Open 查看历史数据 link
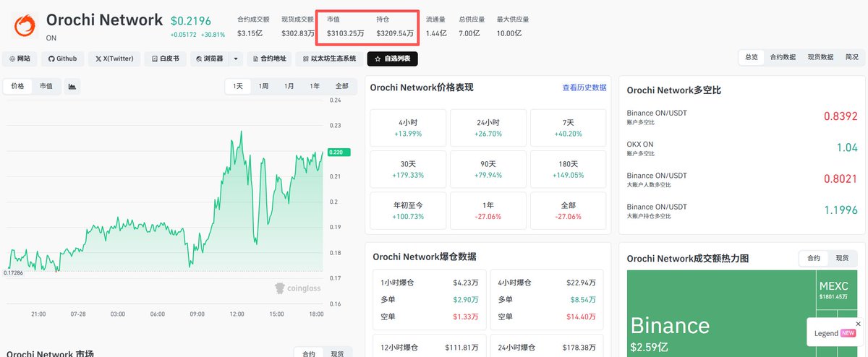This screenshot has width=868, height=357. point(584,87)
